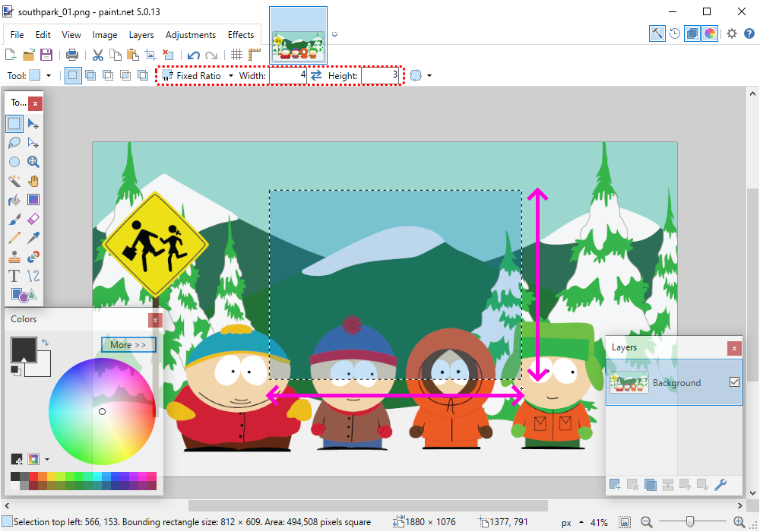Select the Line/Curve tool
Image resolution: width=760 pixels, height=532 pixels.
33,276
